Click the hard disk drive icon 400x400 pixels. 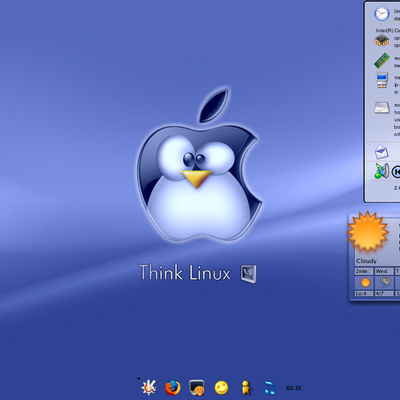point(382,108)
